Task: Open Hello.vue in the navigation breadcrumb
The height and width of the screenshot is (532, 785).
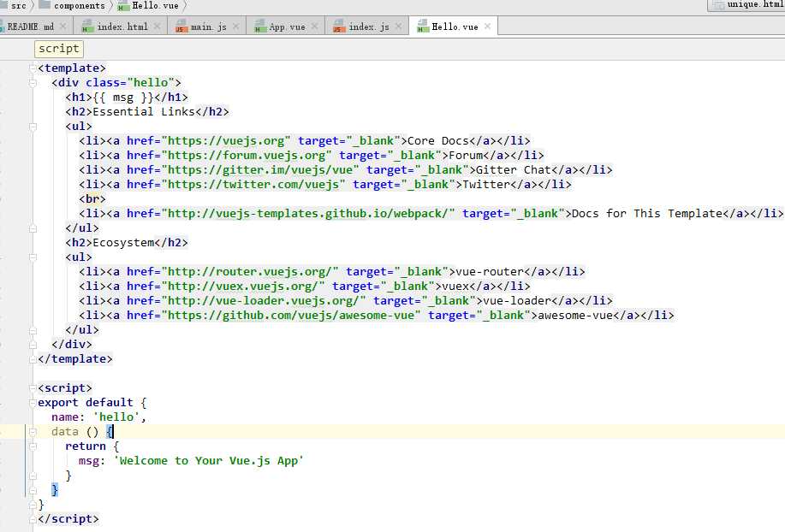Action: click(x=155, y=5)
